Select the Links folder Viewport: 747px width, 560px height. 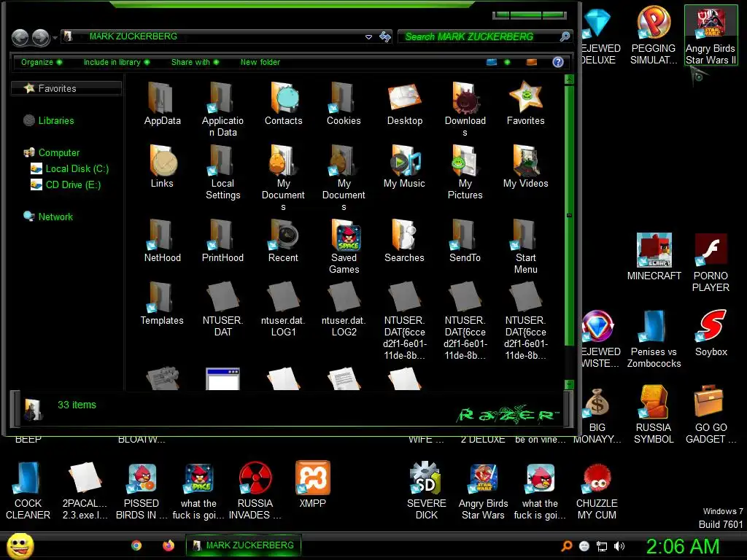click(x=162, y=166)
